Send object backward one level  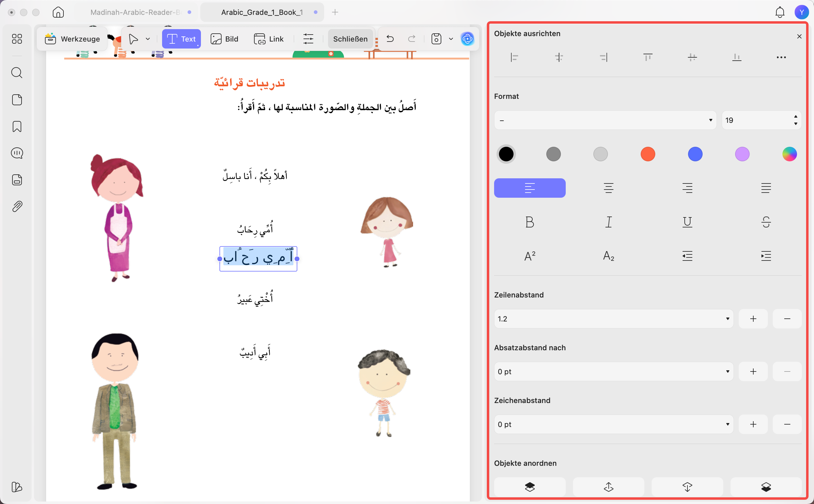687,487
